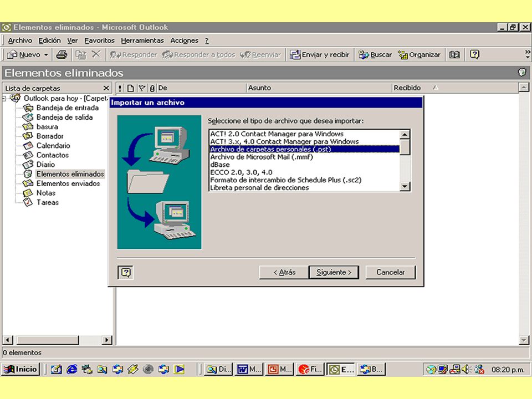Sort by Flag status column header
The width and height of the screenshot is (532, 399).
click(x=142, y=88)
